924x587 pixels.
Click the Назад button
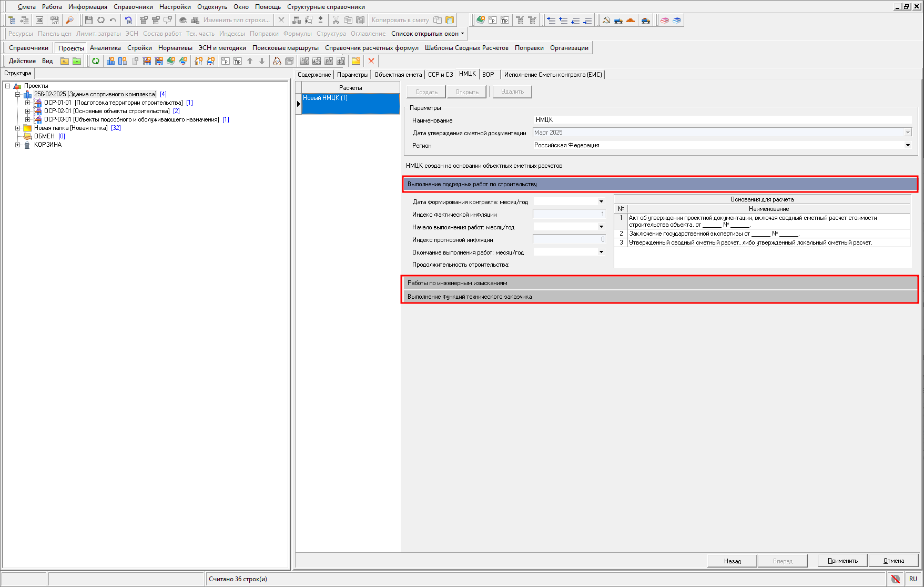tap(732, 561)
